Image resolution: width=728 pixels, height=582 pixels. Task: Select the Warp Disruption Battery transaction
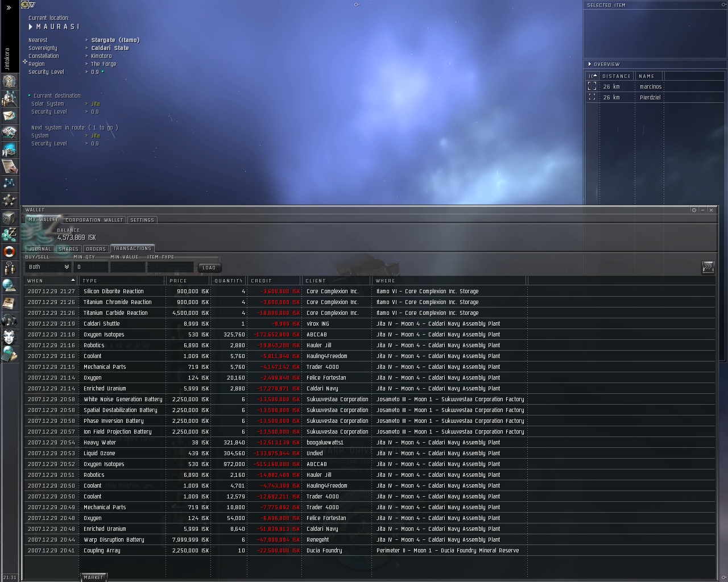tap(370, 540)
